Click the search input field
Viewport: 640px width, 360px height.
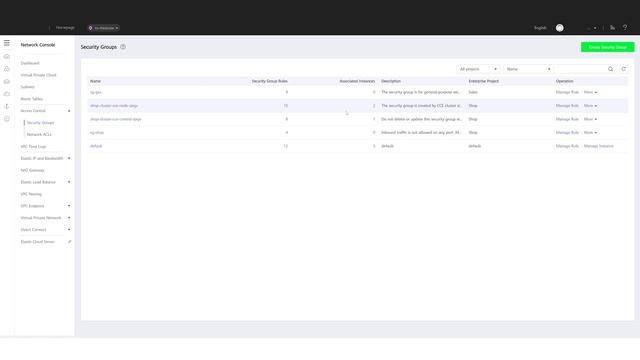(580, 69)
